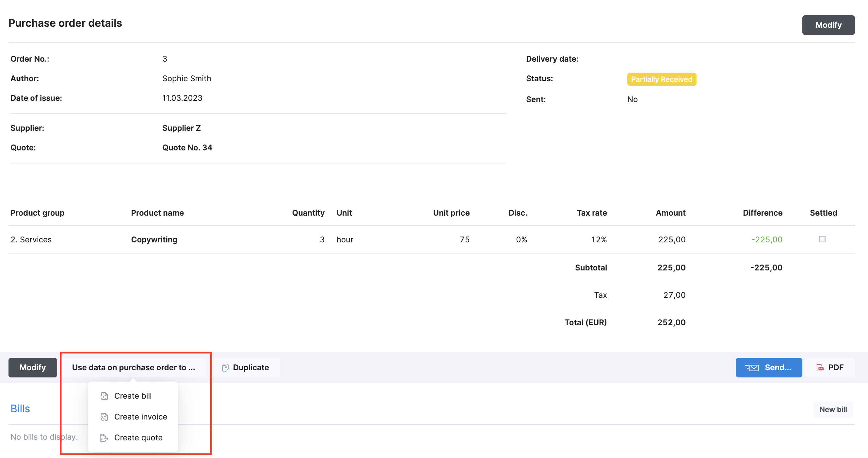The image size is (868, 458).
Task: Click the Tax rate column header
Action: click(591, 213)
